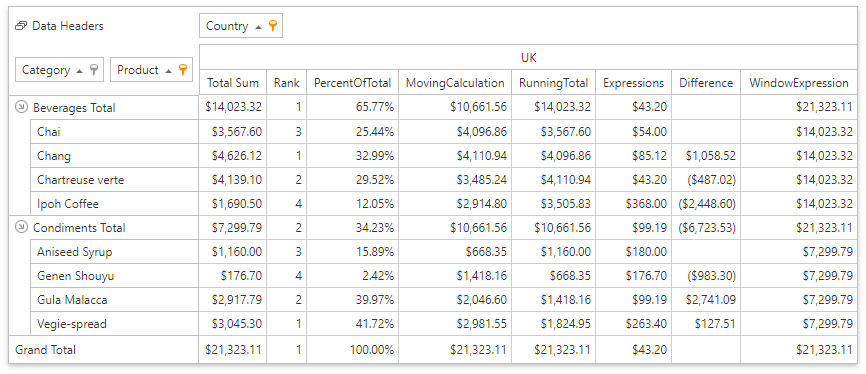Screen dimensions: 866x374
Task: Click Chai percent cell 25.44%
Action: click(352, 131)
